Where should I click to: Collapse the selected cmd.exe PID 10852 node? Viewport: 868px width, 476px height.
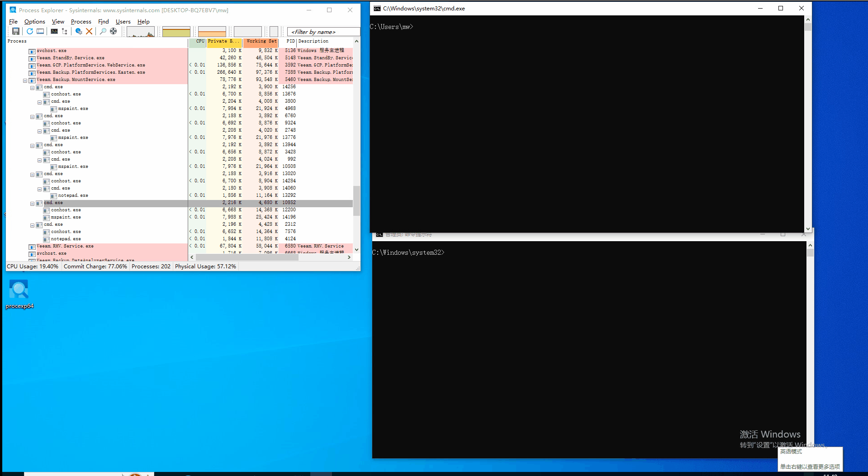[32, 204]
